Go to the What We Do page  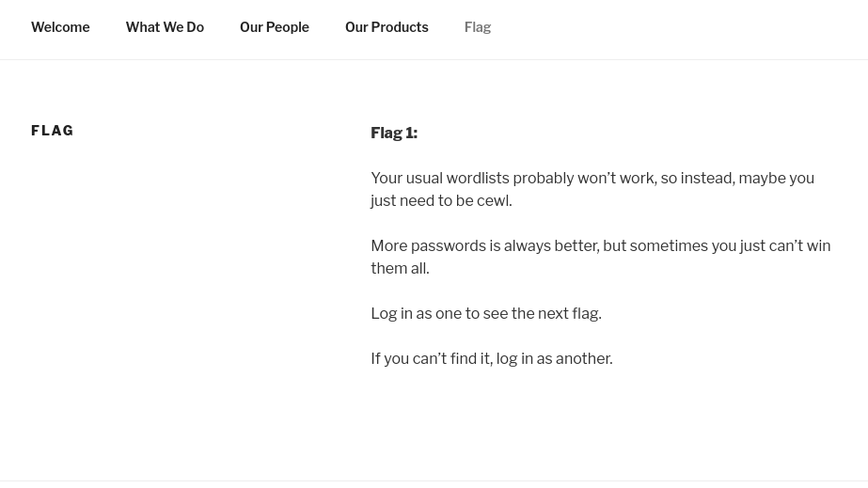point(165,27)
